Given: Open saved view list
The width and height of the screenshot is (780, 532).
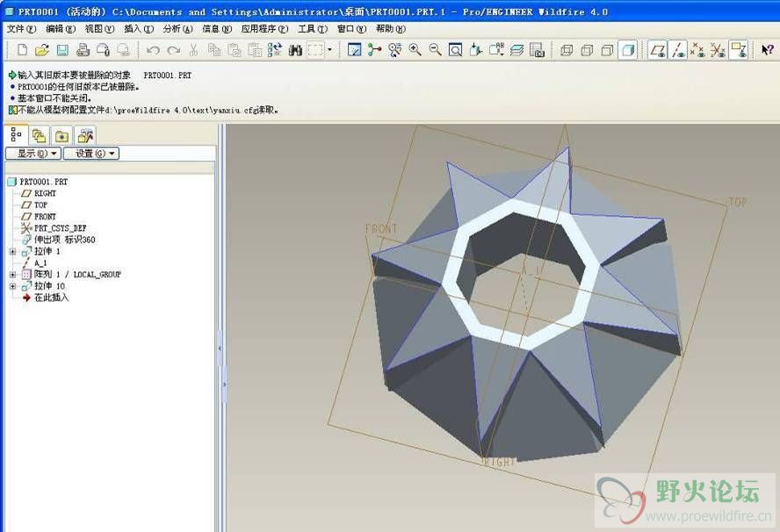Looking at the screenshot, I should point(496,50).
